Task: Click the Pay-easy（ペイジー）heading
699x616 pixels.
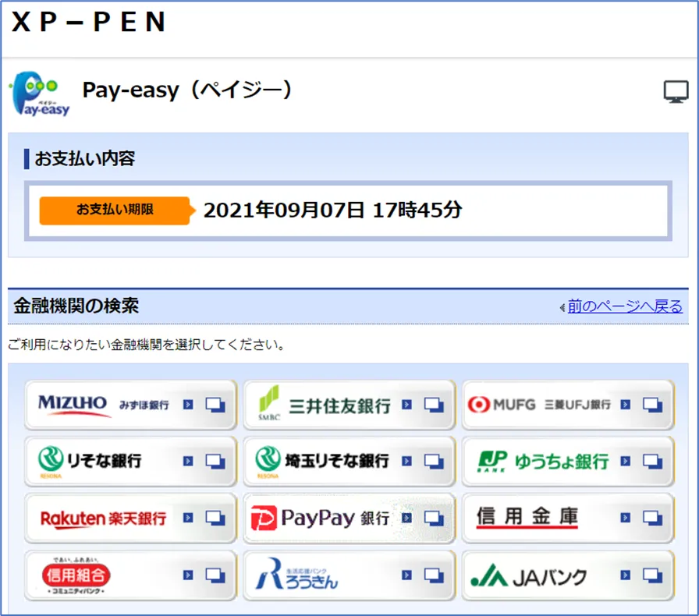Action: (x=187, y=90)
